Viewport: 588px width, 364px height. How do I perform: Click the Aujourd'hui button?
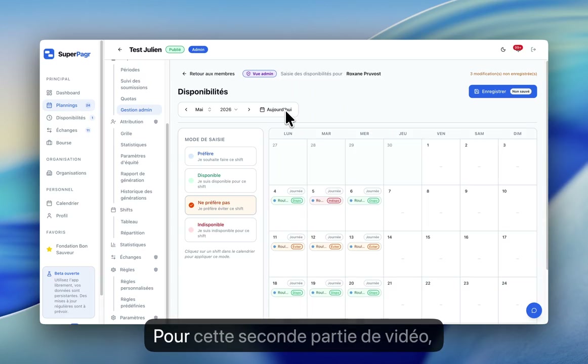coord(276,110)
